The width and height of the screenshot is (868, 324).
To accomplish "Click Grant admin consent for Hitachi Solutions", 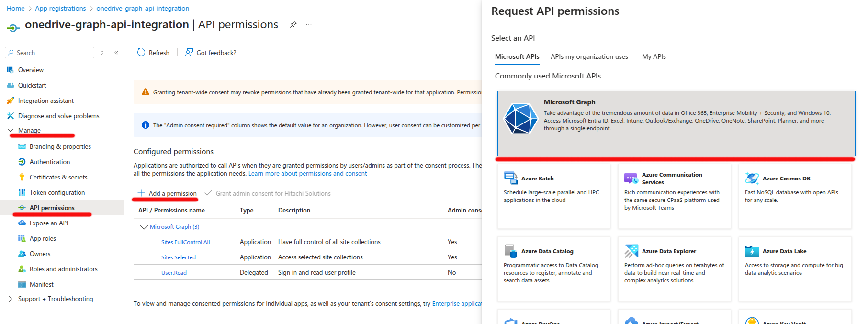I will click(x=268, y=193).
